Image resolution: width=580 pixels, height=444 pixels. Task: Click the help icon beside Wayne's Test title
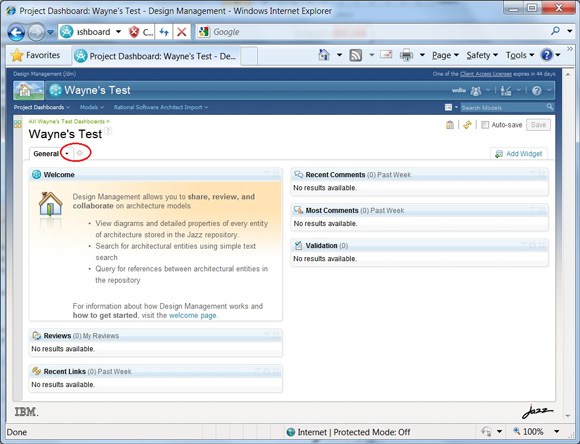(108, 131)
